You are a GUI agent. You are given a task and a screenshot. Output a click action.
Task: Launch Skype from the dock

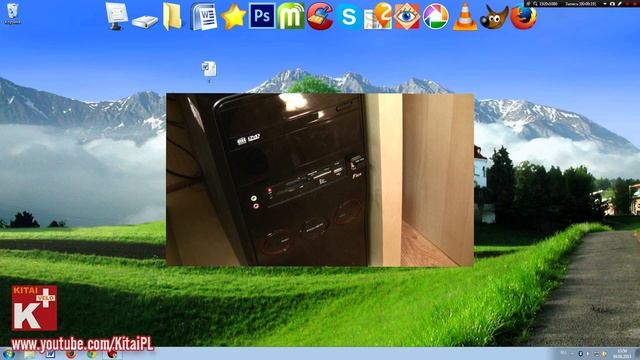(349, 17)
